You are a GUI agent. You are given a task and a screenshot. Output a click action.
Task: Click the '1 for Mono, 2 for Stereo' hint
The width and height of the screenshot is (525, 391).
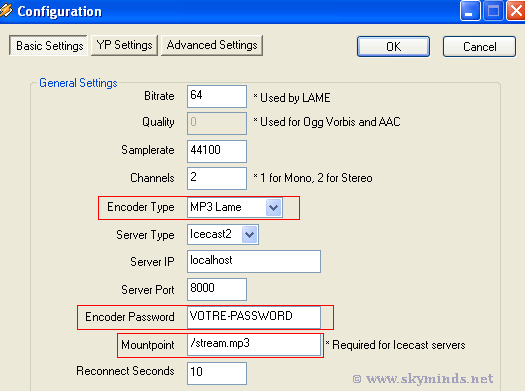pyautogui.click(x=313, y=178)
